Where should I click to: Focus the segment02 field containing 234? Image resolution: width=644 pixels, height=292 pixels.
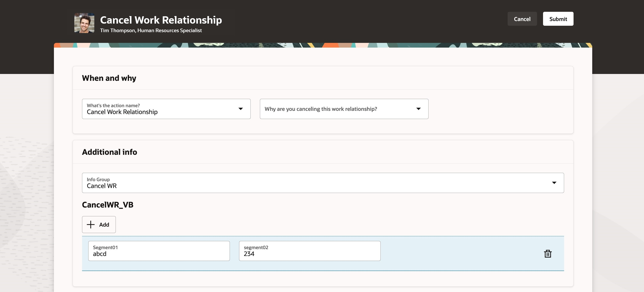point(310,251)
